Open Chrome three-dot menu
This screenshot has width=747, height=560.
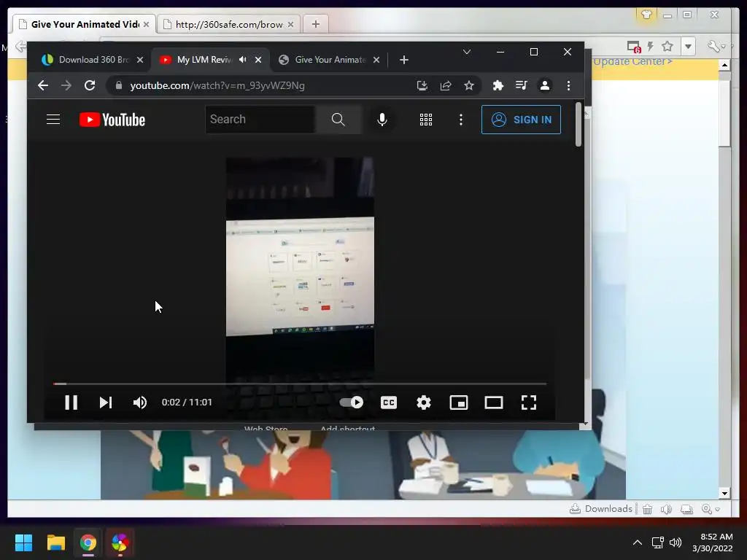568,85
